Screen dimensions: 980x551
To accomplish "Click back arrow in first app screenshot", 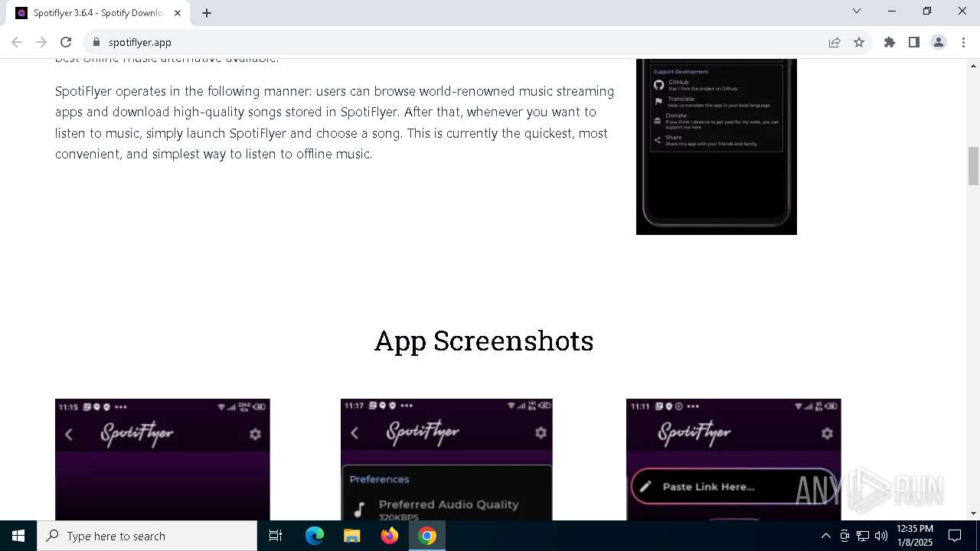I will 69,435.
